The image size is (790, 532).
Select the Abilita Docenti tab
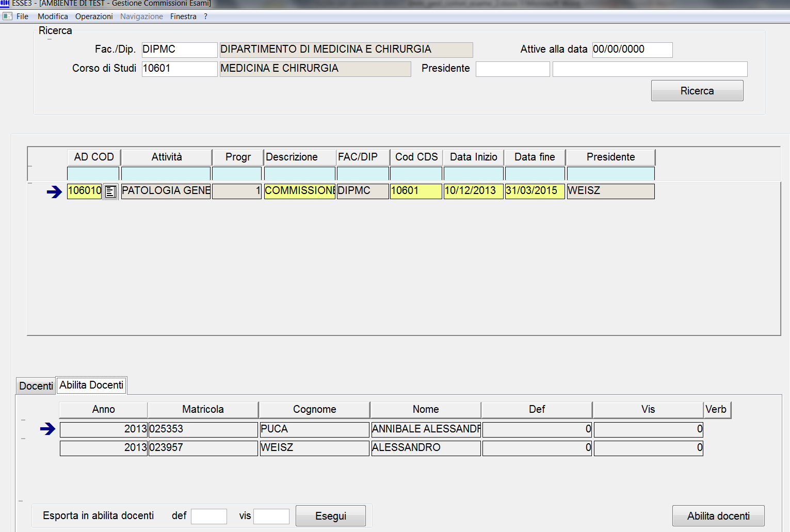coord(91,385)
